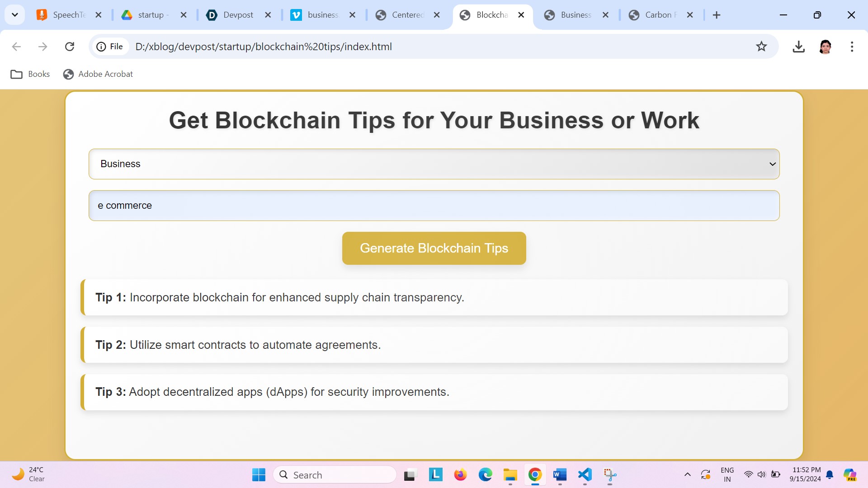
Task: Open Chrome's three-dot menu
Action: (x=852, y=47)
